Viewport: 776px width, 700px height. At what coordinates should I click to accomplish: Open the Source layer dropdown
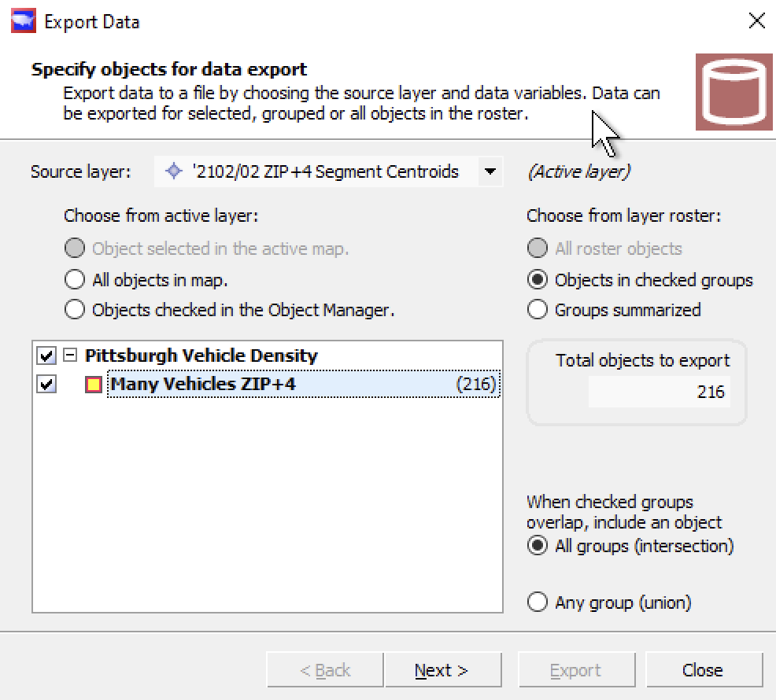point(492,171)
